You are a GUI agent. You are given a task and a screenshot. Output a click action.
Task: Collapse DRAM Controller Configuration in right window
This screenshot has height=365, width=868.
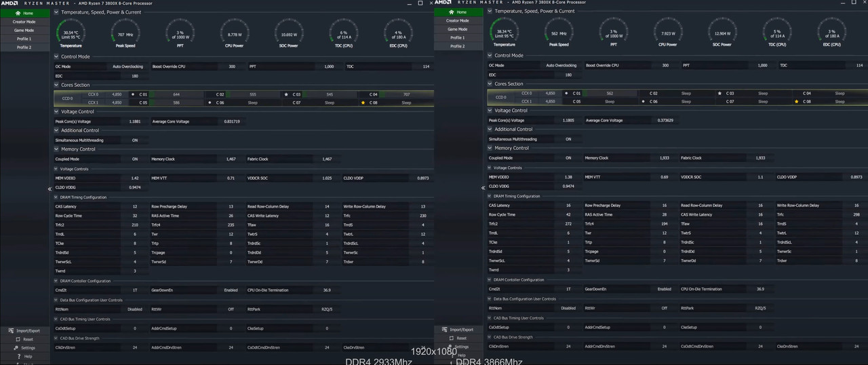pos(490,280)
